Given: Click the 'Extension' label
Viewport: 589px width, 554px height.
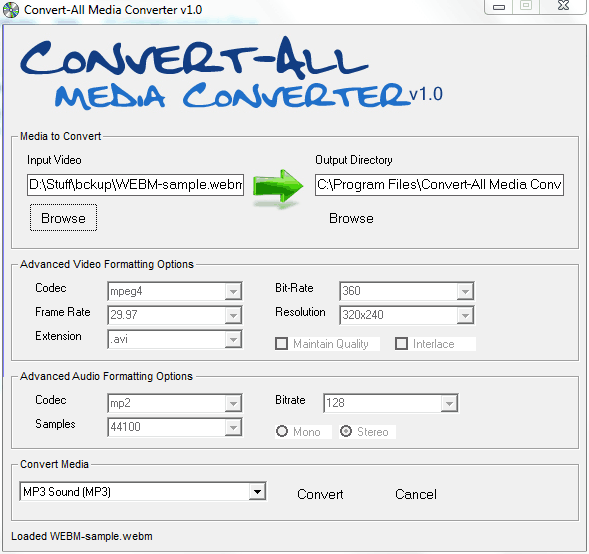Looking at the screenshot, I should (x=58, y=336).
